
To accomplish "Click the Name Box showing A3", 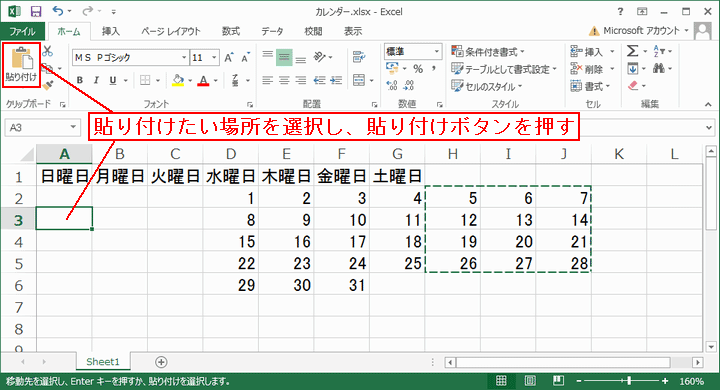I will [x=42, y=127].
